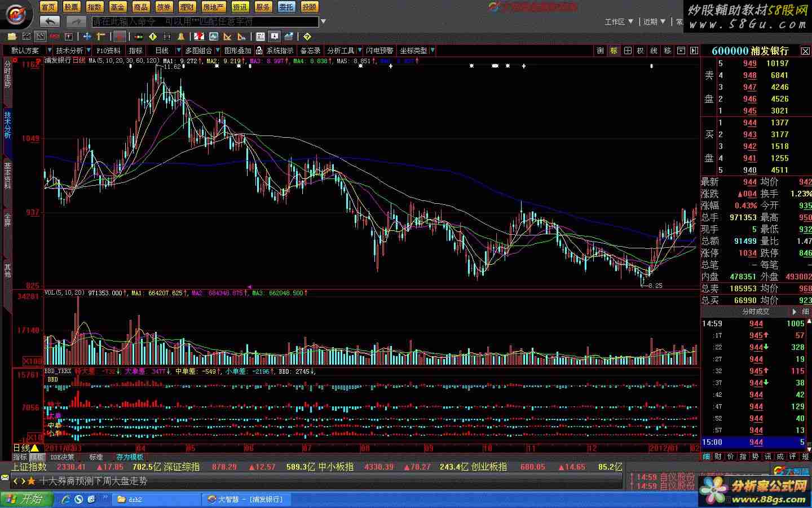
Task: Click the blue monitor chart toolbar icon
Action: click(x=214, y=37)
